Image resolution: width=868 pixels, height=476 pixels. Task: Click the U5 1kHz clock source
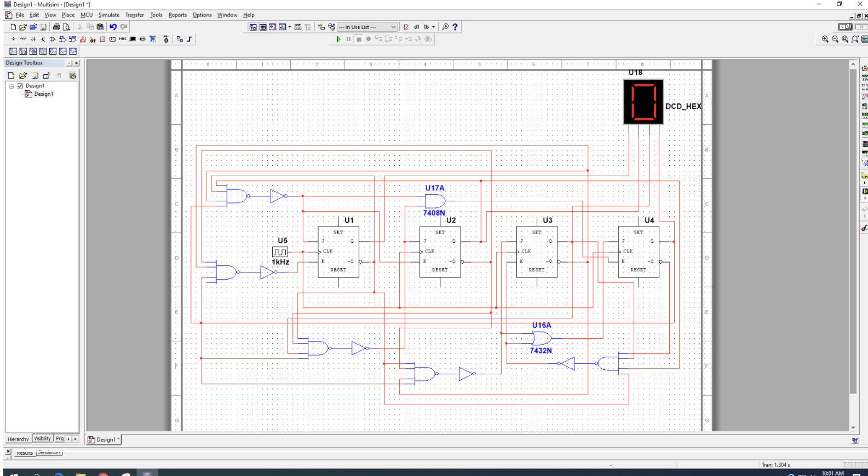pyautogui.click(x=280, y=252)
